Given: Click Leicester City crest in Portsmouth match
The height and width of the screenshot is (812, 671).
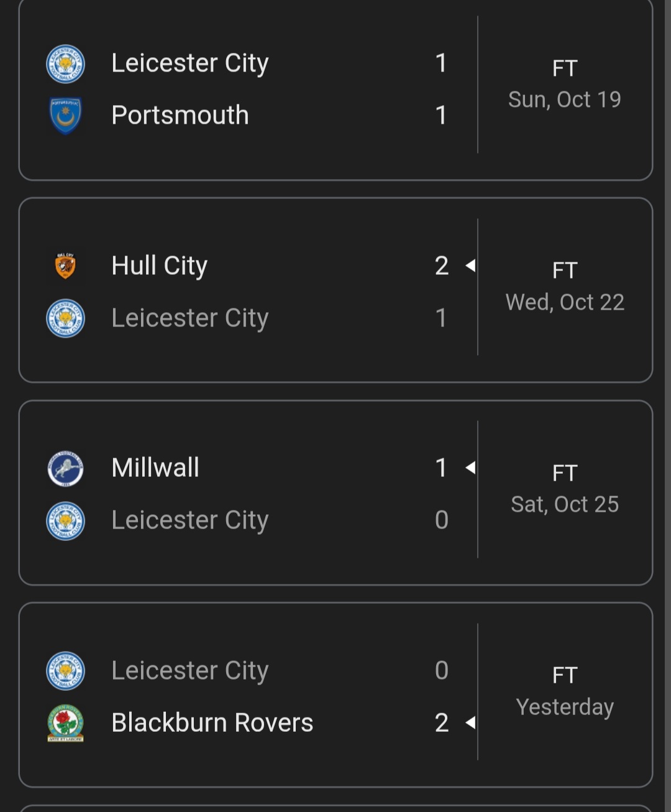Looking at the screenshot, I should pyautogui.click(x=65, y=64).
